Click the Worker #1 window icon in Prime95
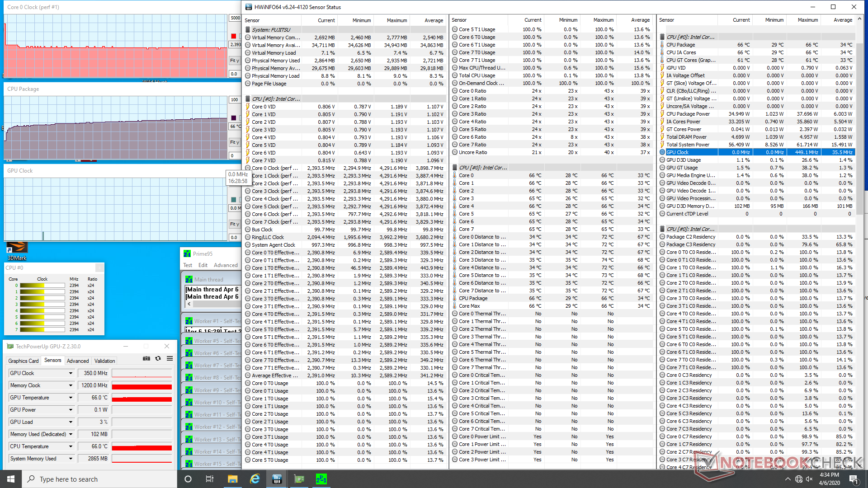This screenshot has height=488, width=868. click(x=189, y=321)
